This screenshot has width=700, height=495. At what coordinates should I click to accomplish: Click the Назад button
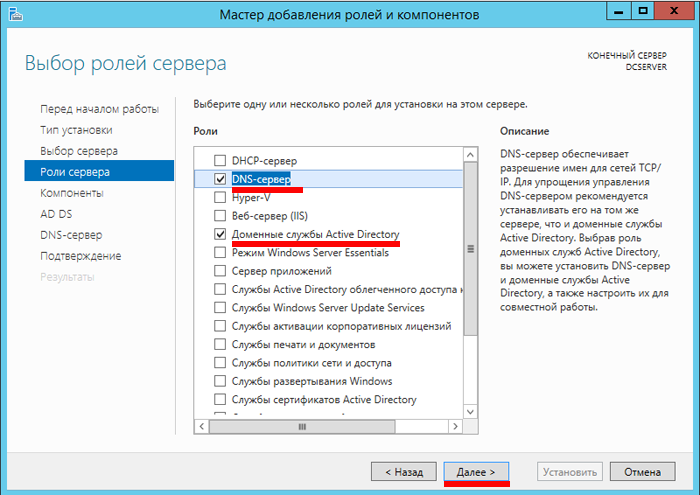pos(404,472)
